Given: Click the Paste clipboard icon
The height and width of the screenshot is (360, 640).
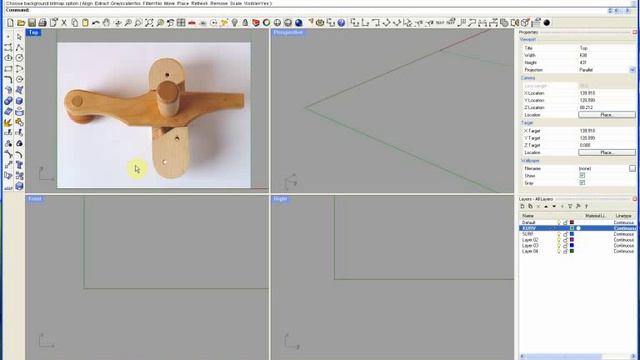Looking at the screenshot, I should tap(85, 23).
